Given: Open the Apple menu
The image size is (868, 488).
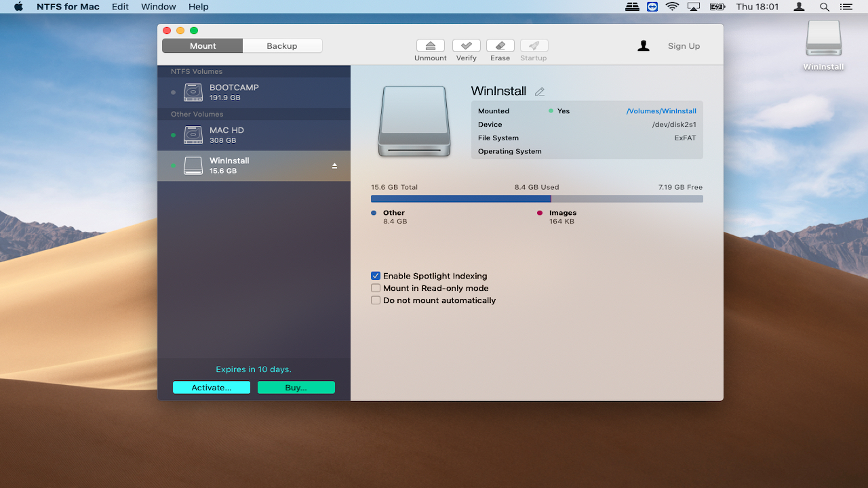Looking at the screenshot, I should click(x=18, y=7).
